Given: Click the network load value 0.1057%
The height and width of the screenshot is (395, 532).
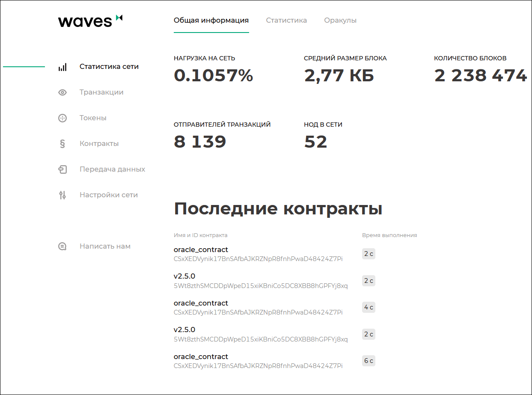Looking at the screenshot, I should (213, 76).
